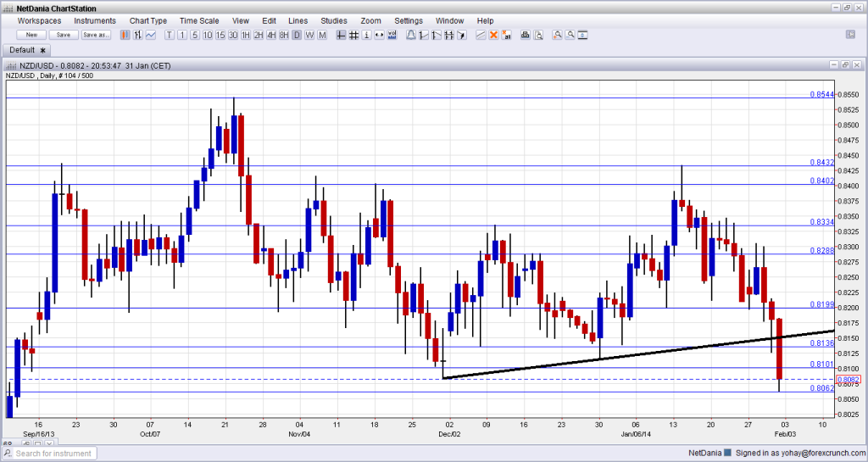
Task: Click the icon at the toolbar's far right
Action: [x=851, y=34]
